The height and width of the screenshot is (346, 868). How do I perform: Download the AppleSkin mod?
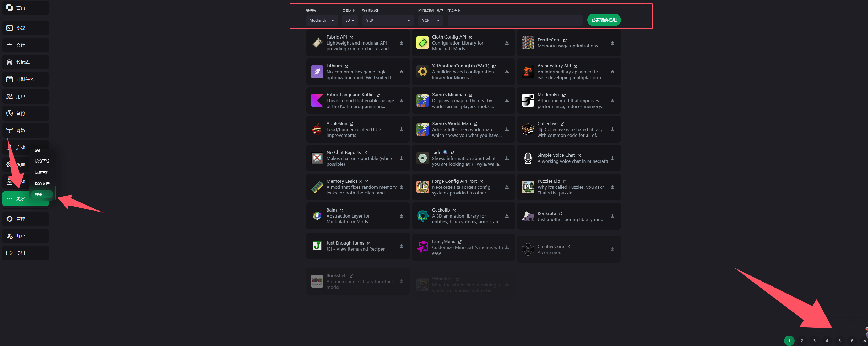[401, 129]
